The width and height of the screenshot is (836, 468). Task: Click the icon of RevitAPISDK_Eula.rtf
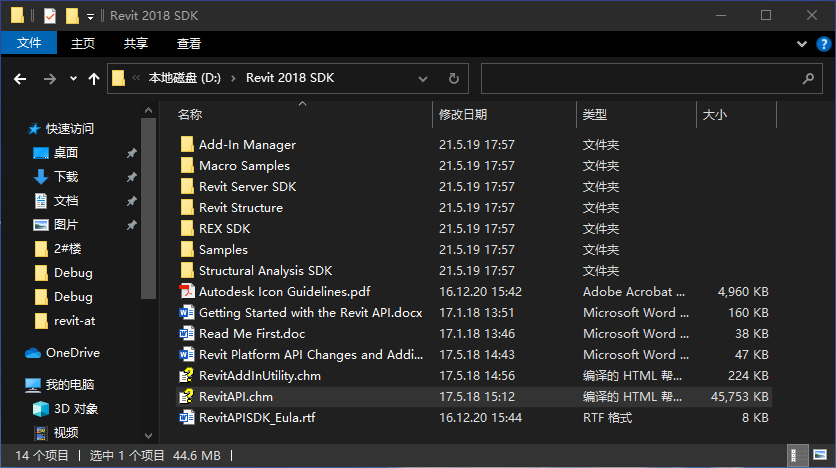[x=187, y=417]
